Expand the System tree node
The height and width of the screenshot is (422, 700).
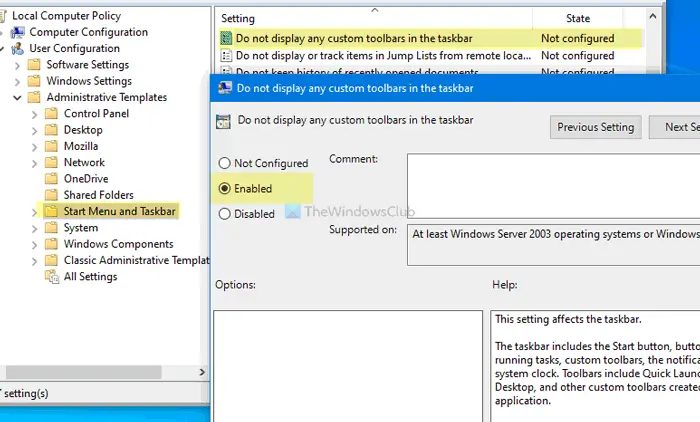pyautogui.click(x=34, y=229)
